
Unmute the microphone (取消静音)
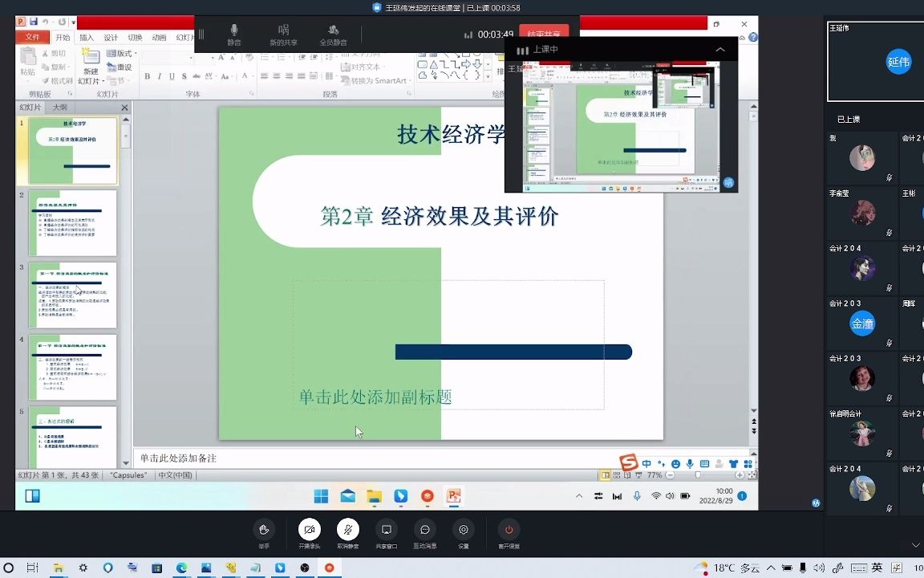[x=347, y=529]
